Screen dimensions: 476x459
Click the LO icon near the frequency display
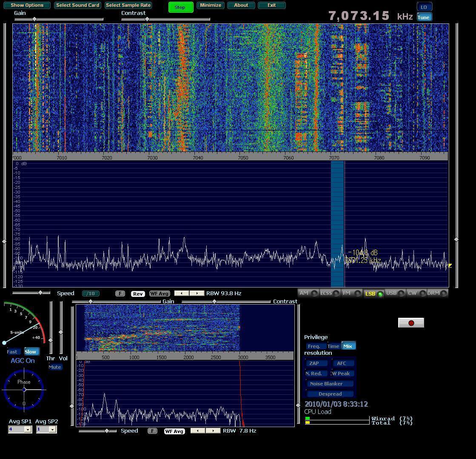point(424,7)
